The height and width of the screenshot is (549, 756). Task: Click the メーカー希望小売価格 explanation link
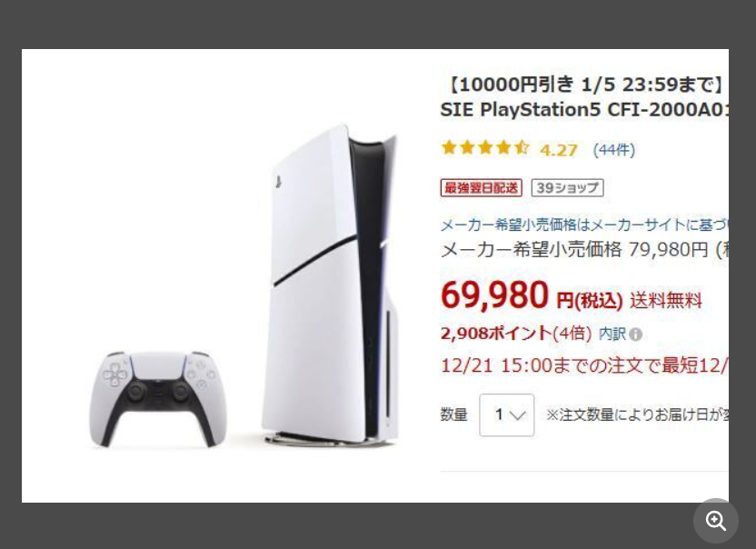pos(584,225)
